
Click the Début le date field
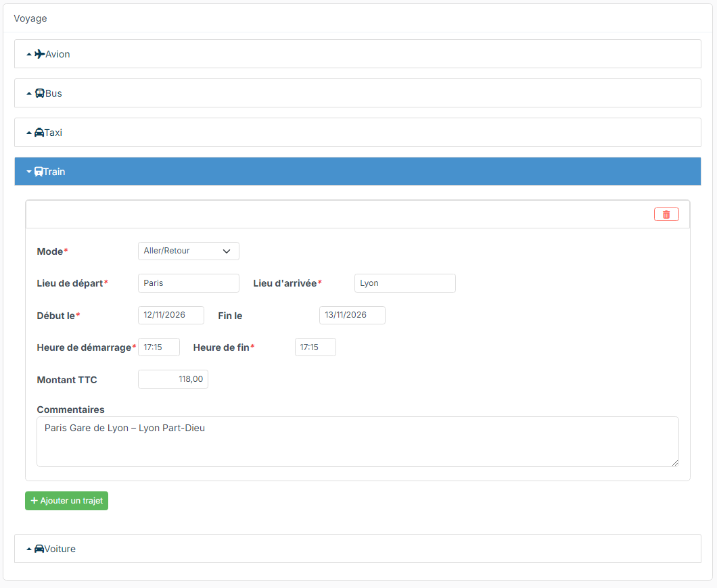[x=171, y=315]
